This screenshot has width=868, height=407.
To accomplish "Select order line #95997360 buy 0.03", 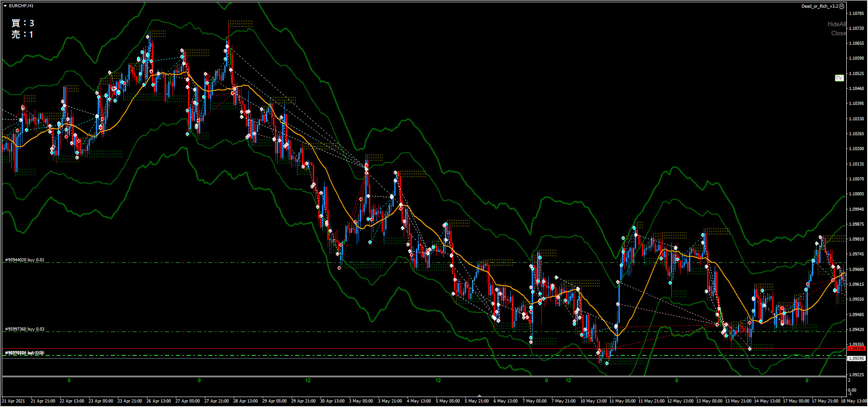I will pos(25,329).
